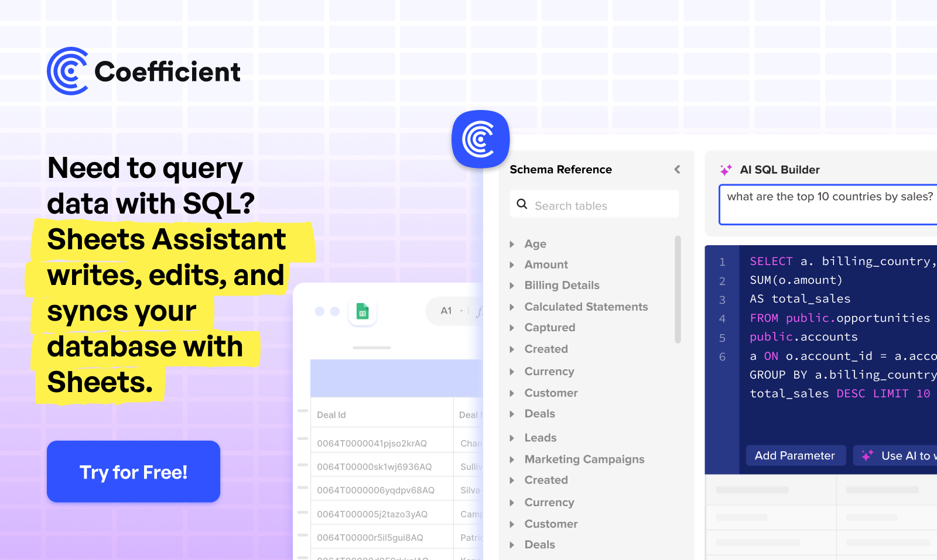Click the Deal Id column header
Viewport: 937px width, 560px height.
[x=382, y=414]
